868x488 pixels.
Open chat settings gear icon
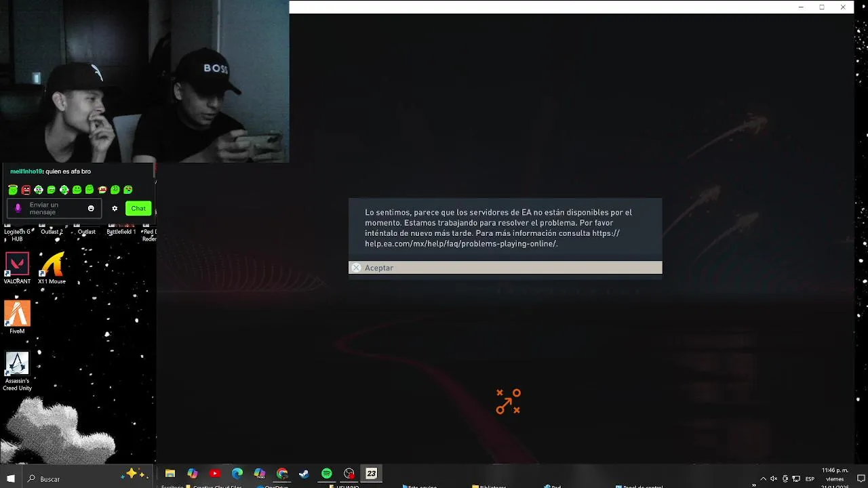[x=115, y=208]
